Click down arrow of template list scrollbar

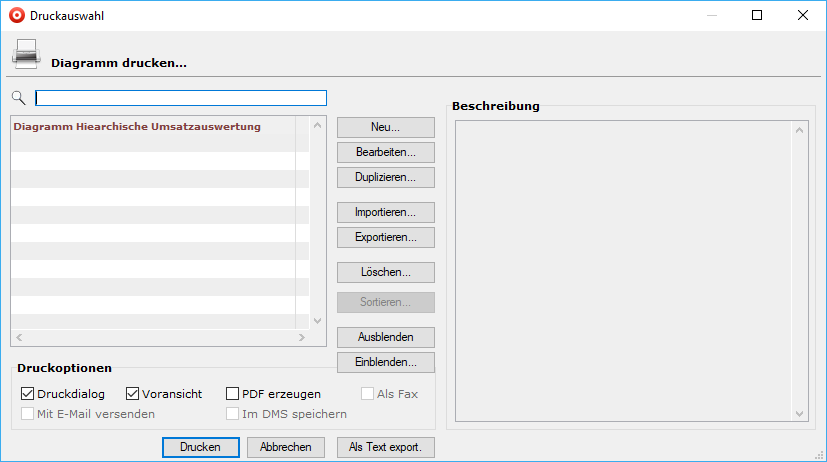[x=318, y=321]
